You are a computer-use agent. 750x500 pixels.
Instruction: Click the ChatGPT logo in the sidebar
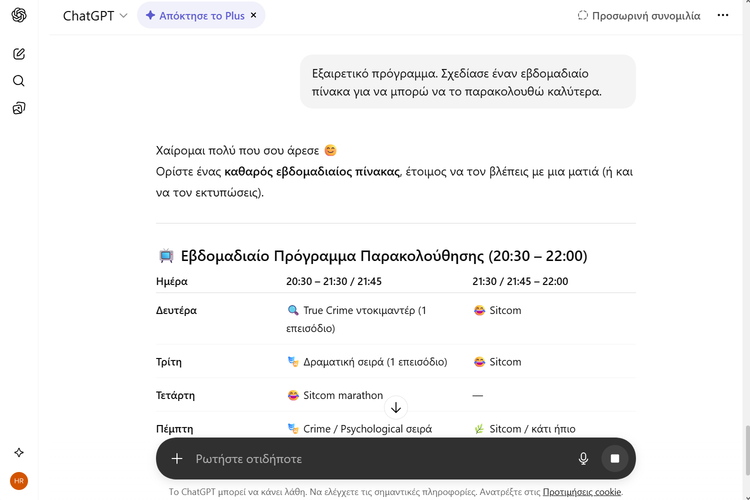(x=19, y=15)
